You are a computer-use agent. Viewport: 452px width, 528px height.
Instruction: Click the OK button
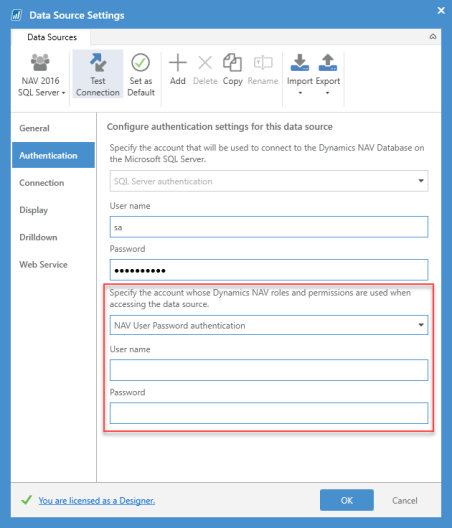click(x=347, y=500)
